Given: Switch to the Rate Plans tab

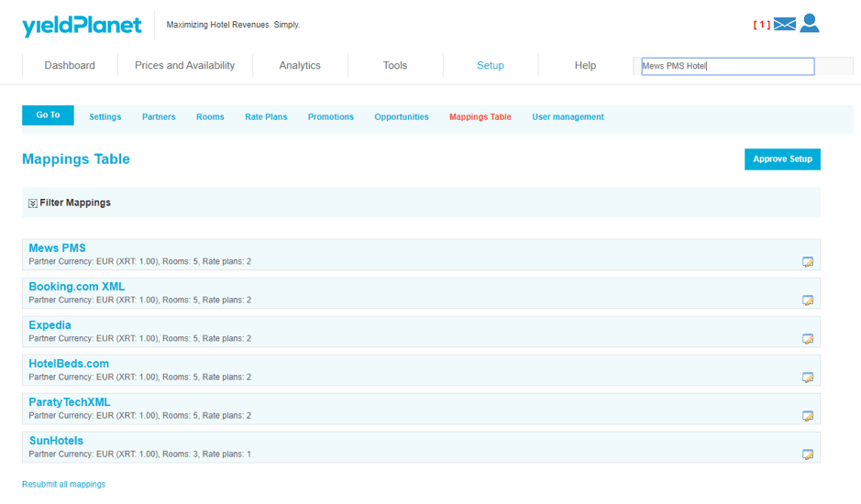Looking at the screenshot, I should pos(266,117).
